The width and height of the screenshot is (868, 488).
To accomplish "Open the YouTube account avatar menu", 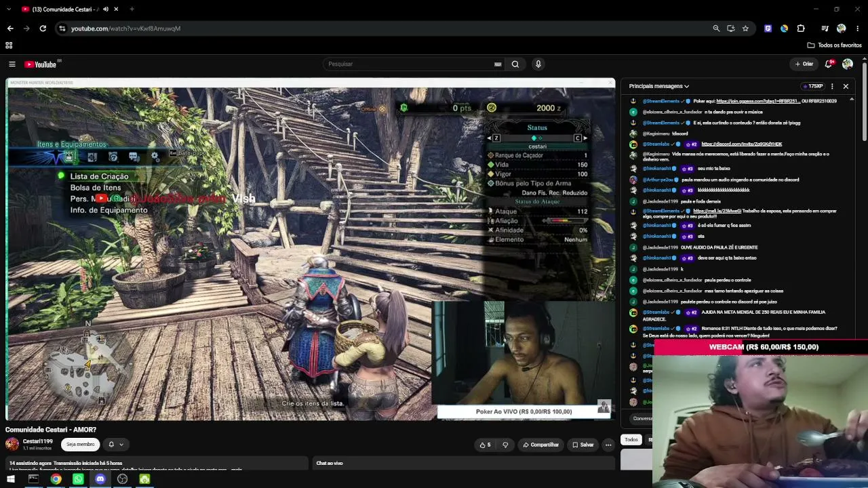I will point(848,64).
